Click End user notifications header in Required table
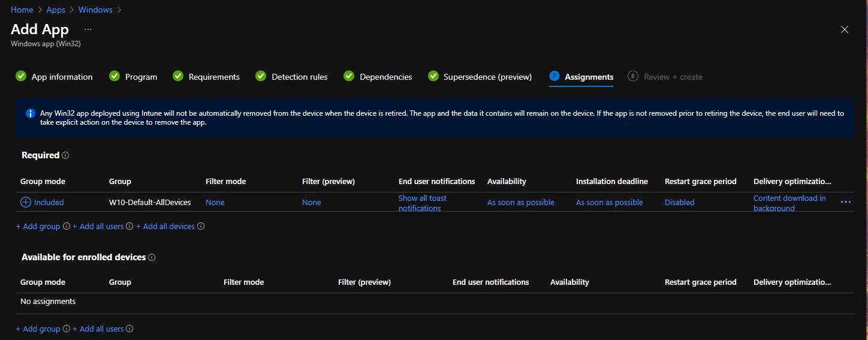868x340 pixels. (x=437, y=182)
